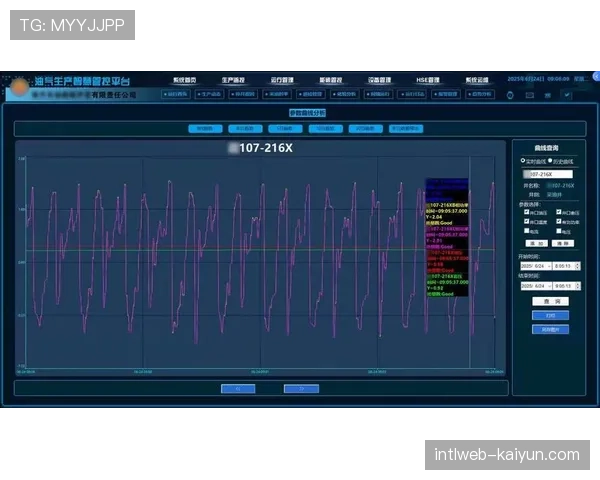Click the next page arrow button below the chart
The image size is (600, 480).
[301, 388]
